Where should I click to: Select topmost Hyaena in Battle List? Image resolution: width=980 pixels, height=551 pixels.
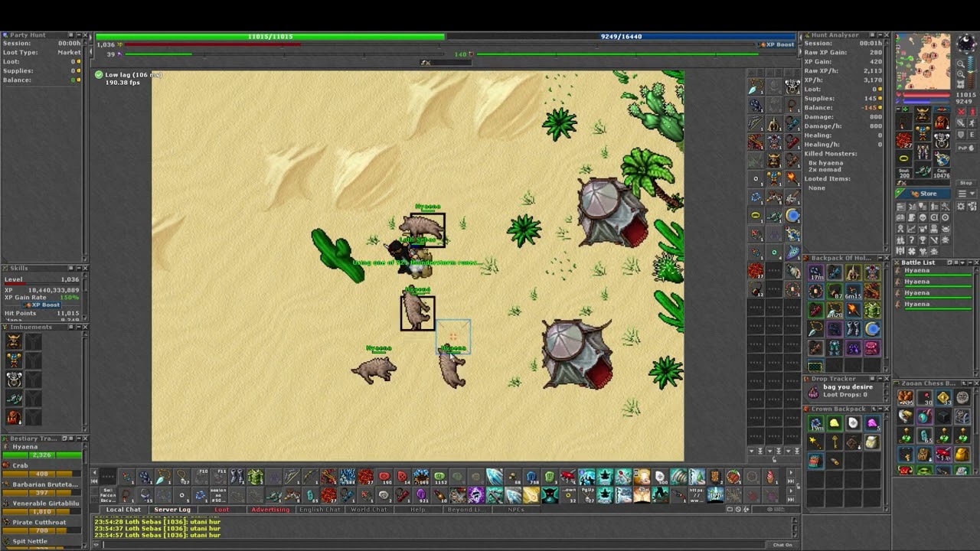click(934, 272)
